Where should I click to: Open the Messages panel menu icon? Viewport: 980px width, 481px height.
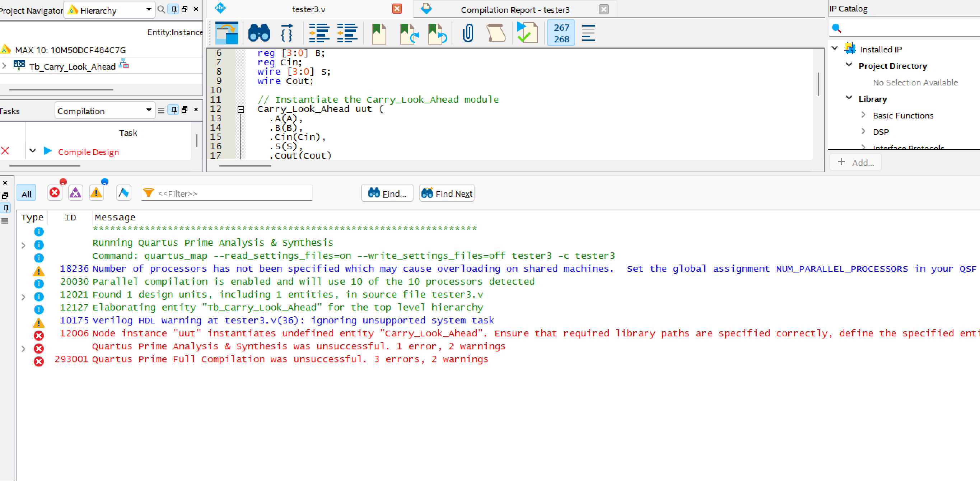point(5,221)
